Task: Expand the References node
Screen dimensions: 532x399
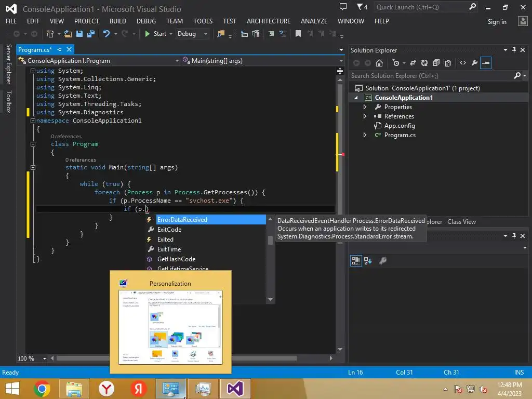Action: coord(365,116)
